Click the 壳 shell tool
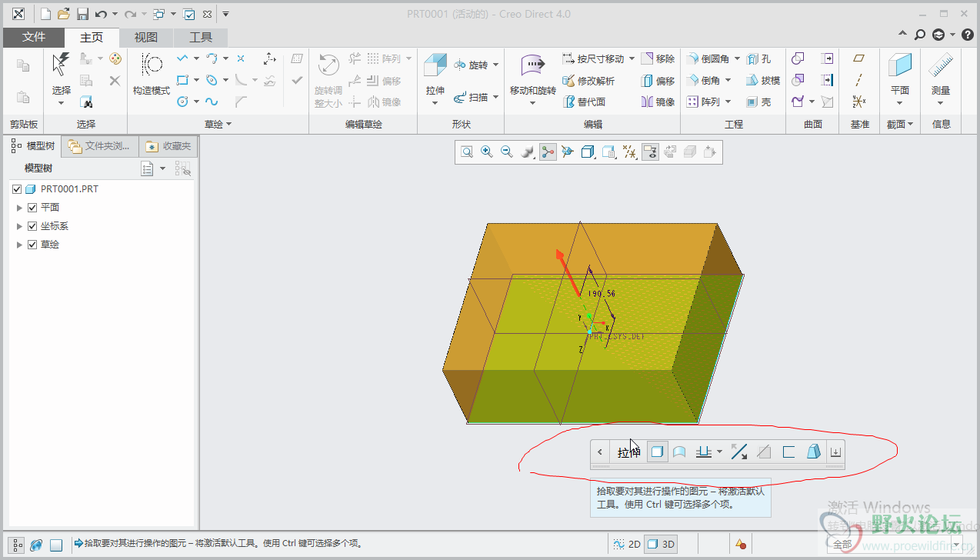The width and height of the screenshot is (980, 560). coord(758,102)
